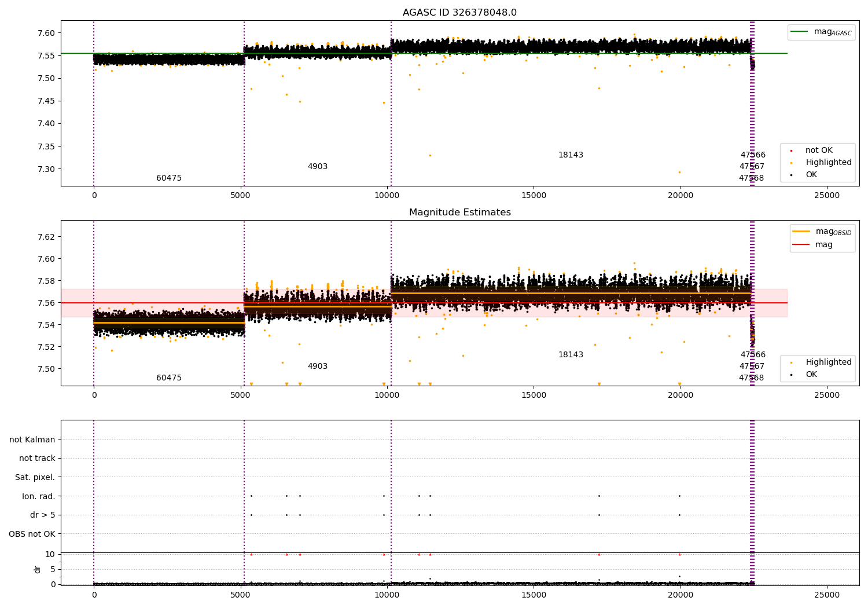
Task: Click obsid label 47566 in Magnitude Estimates plot
Action: pos(753,355)
